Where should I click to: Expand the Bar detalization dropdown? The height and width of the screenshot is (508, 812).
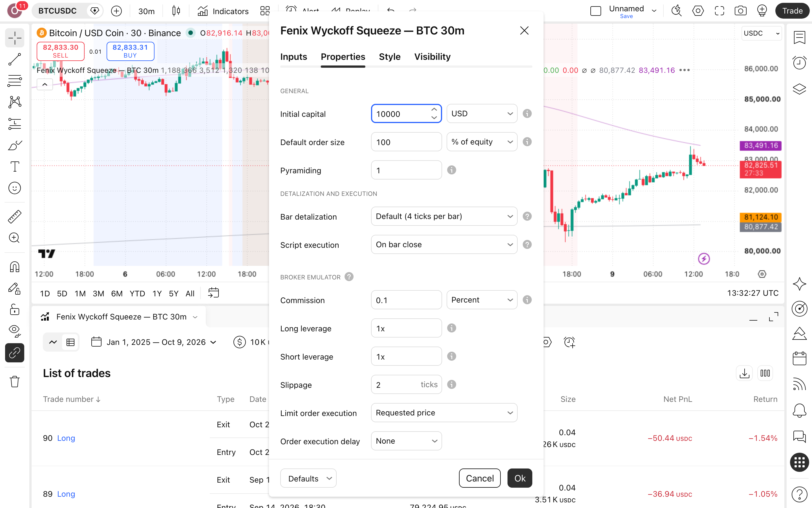tap(444, 216)
